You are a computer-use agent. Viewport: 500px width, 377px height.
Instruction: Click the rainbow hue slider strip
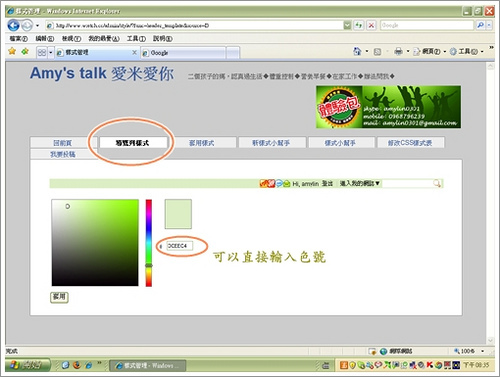[149, 243]
